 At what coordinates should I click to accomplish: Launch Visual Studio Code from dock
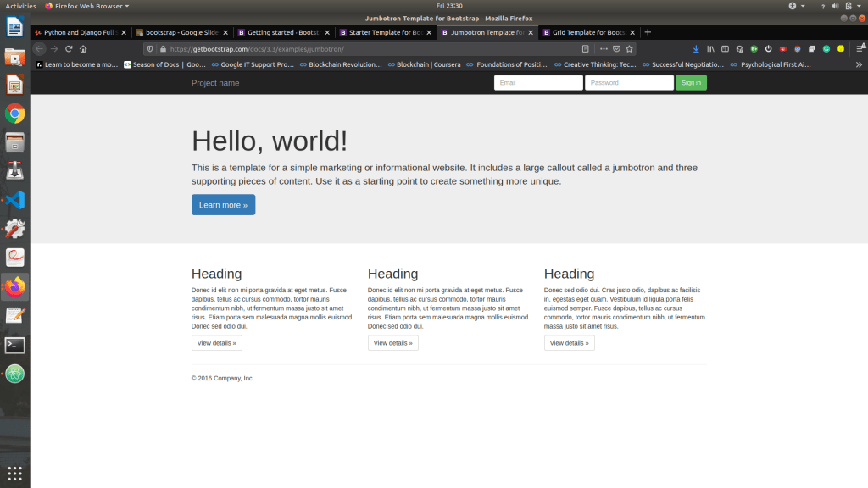click(x=14, y=200)
